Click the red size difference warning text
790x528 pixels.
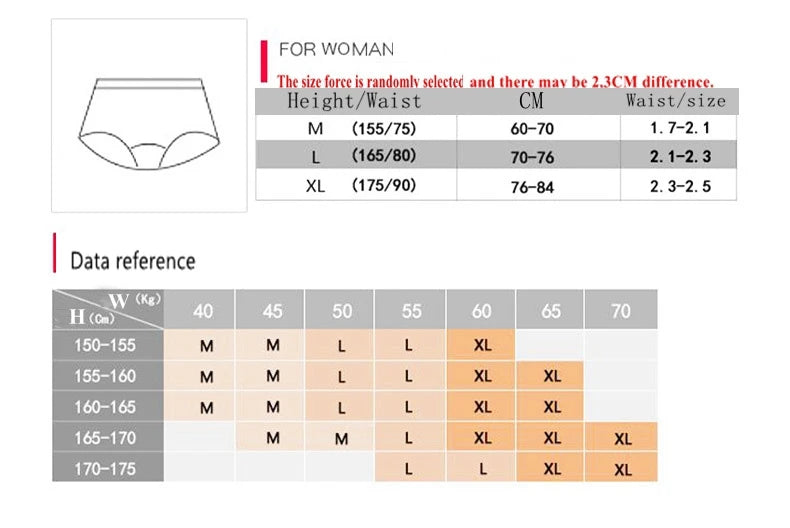pyautogui.click(x=495, y=81)
